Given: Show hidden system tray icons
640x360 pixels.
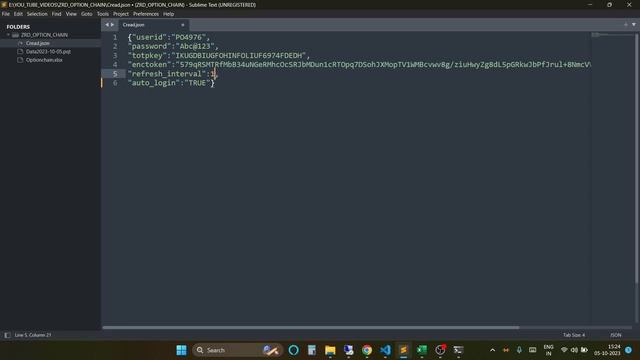Looking at the screenshot, I should (492, 350).
